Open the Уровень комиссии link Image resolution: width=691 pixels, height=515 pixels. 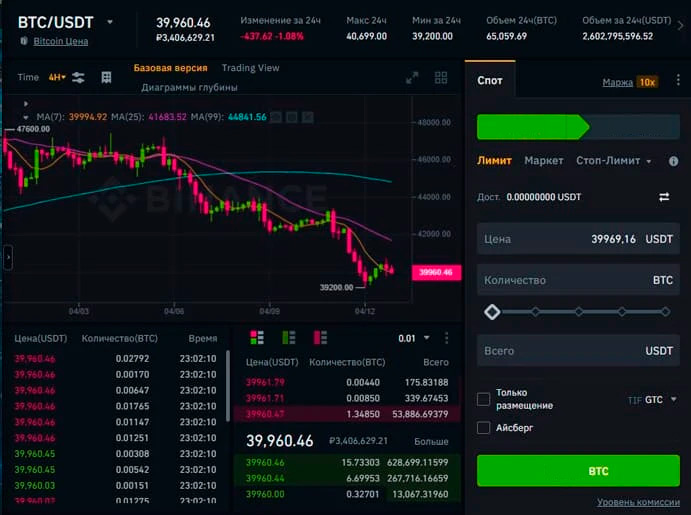(x=638, y=502)
